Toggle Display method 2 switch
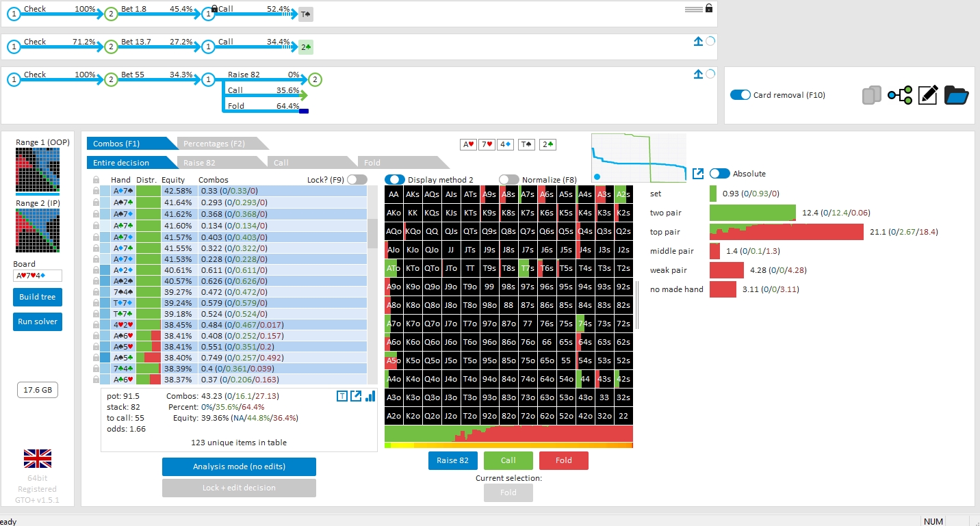The image size is (980, 526). click(394, 179)
